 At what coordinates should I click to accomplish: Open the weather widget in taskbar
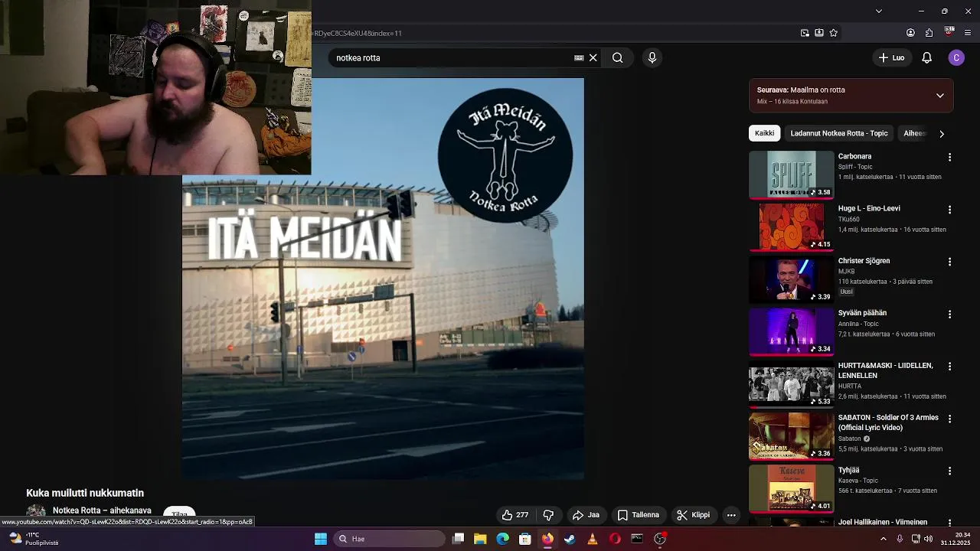click(34, 539)
